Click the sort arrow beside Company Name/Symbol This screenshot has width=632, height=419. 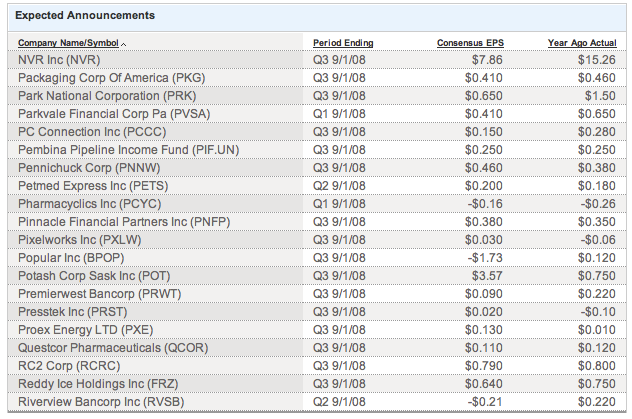pyautogui.click(x=124, y=44)
